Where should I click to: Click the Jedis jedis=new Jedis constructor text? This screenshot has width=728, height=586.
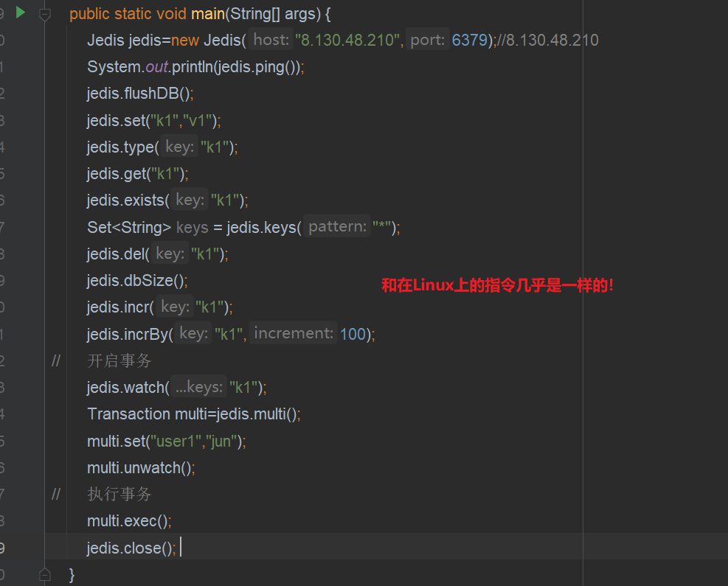(167, 40)
